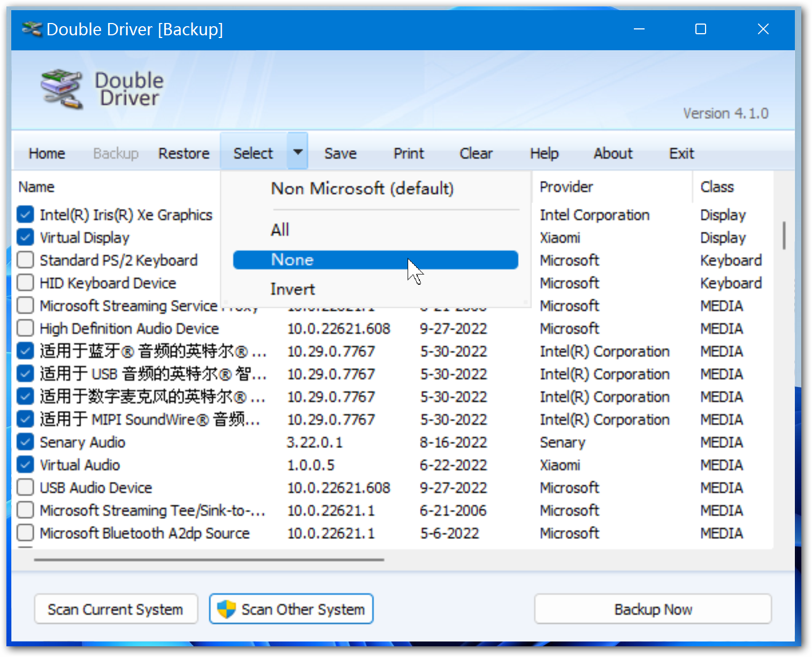Viewport: 812px width, 657px height.
Task: Choose Non Microsoft (default) option
Action: (376, 188)
